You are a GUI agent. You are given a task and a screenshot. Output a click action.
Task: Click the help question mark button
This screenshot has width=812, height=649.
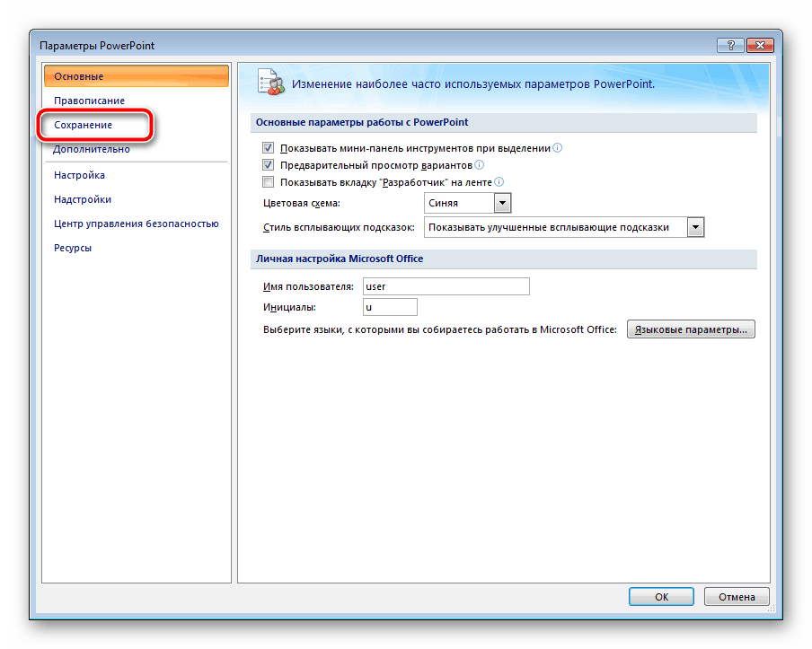(729, 46)
